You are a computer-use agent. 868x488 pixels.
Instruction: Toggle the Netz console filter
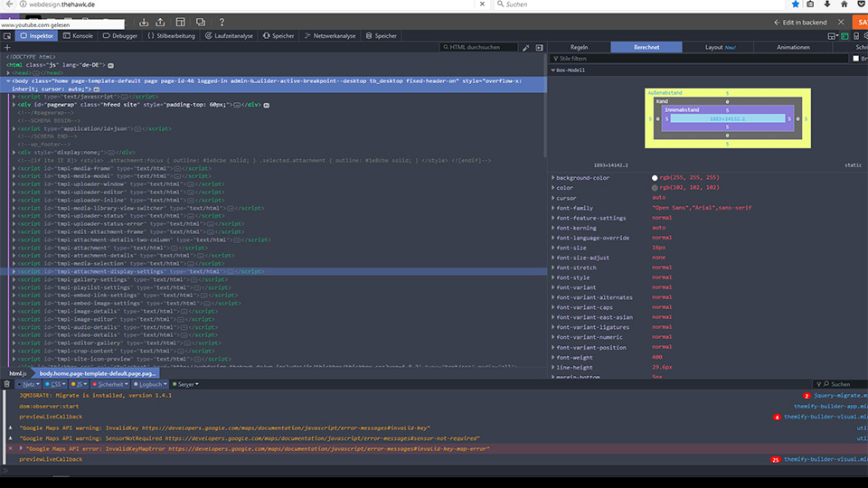coord(28,384)
